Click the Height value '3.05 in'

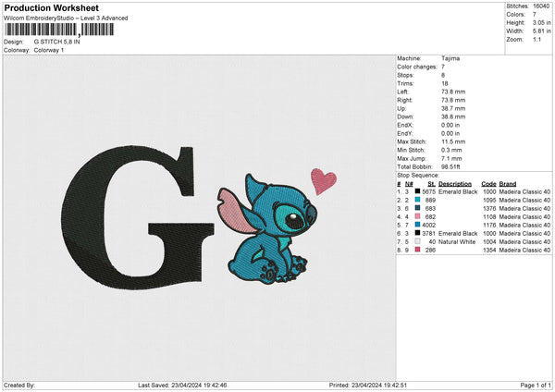[541, 22]
